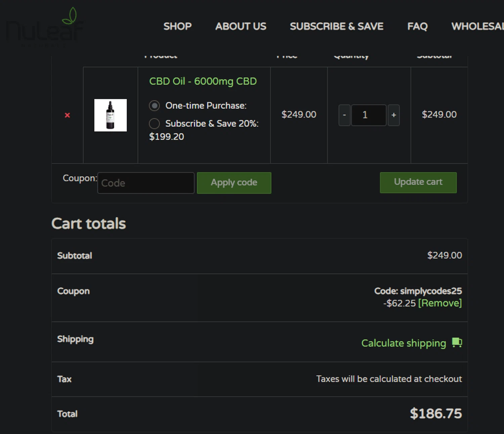Click the Code: simplycodes25 text
This screenshot has width=504, height=434.
(418, 291)
